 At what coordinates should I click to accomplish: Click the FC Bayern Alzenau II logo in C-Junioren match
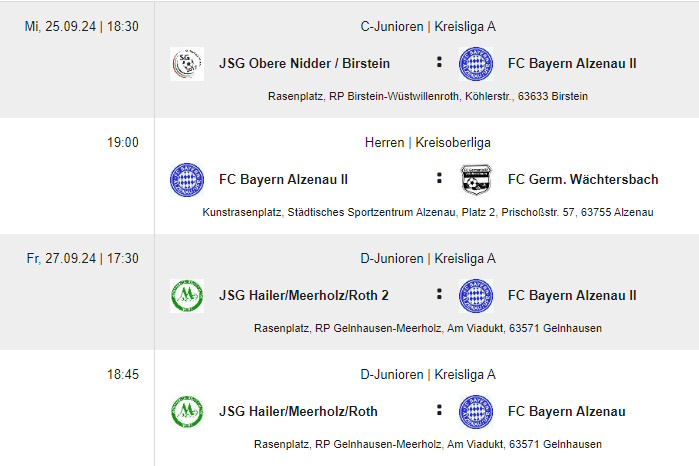pos(476,64)
